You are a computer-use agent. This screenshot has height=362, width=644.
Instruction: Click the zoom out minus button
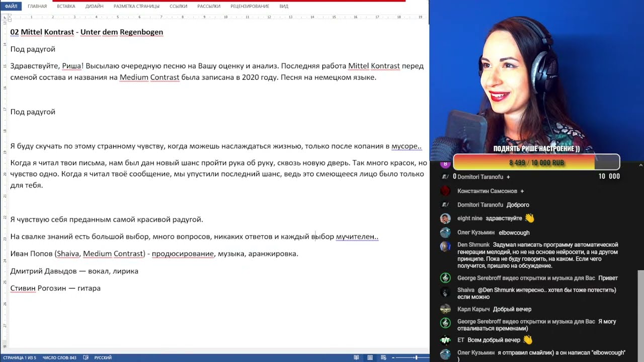[x=394, y=357]
